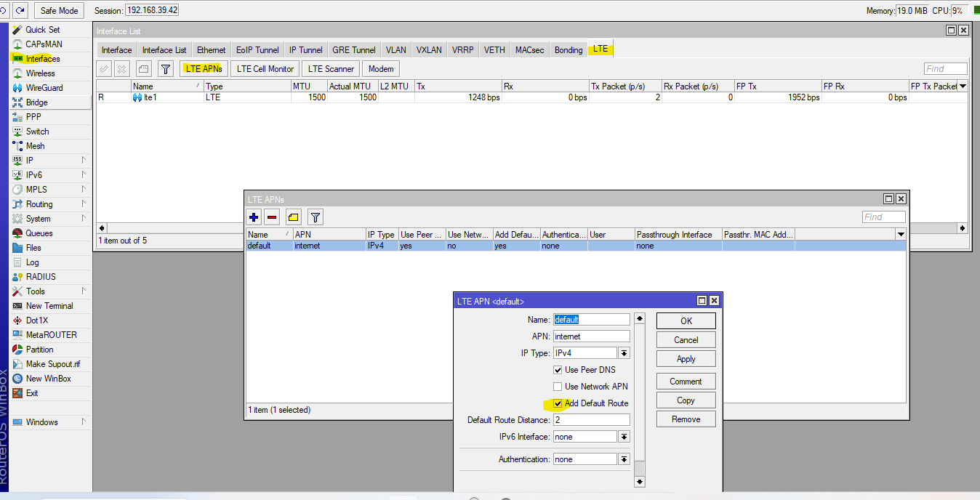Open MetaROUTER in the sidebar

coord(51,335)
